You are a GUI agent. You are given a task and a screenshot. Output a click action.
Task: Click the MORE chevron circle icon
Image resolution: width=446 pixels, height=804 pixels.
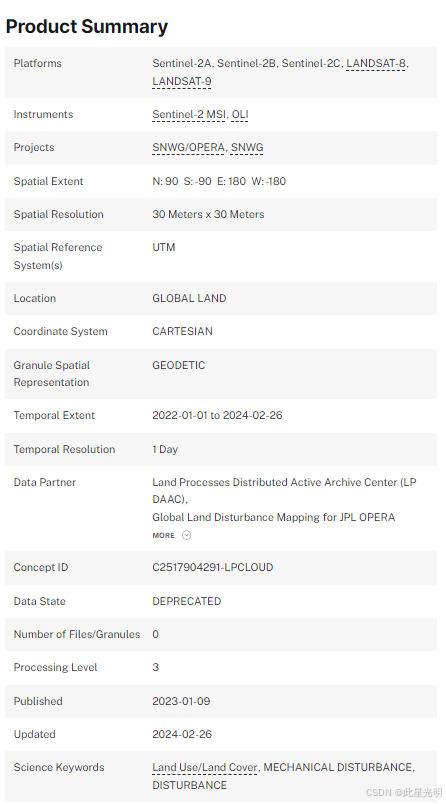click(187, 535)
